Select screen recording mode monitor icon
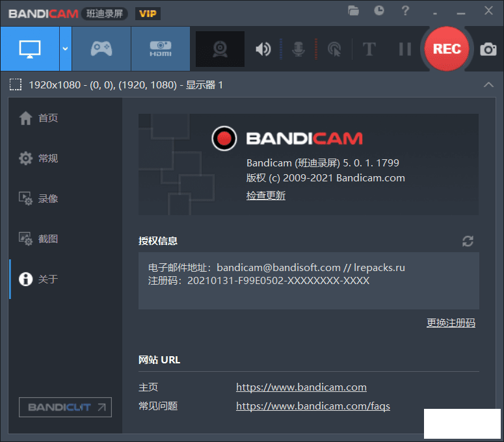 pos(30,49)
